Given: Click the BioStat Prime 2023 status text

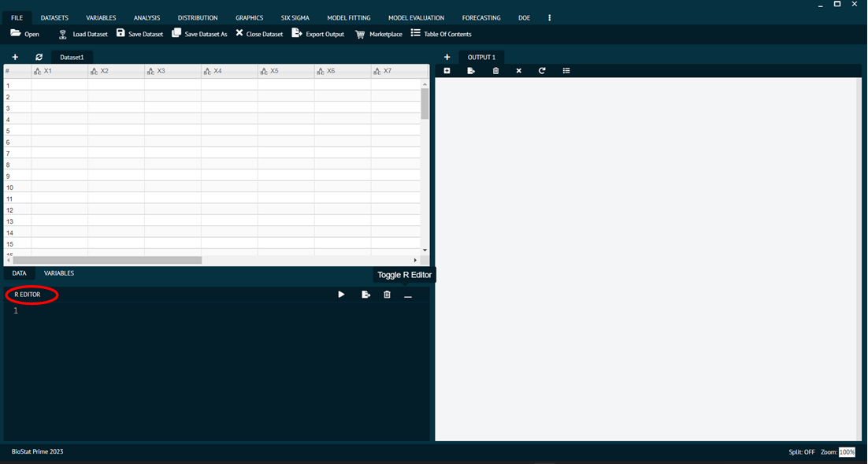Looking at the screenshot, I should pyautogui.click(x=38, y=452).
